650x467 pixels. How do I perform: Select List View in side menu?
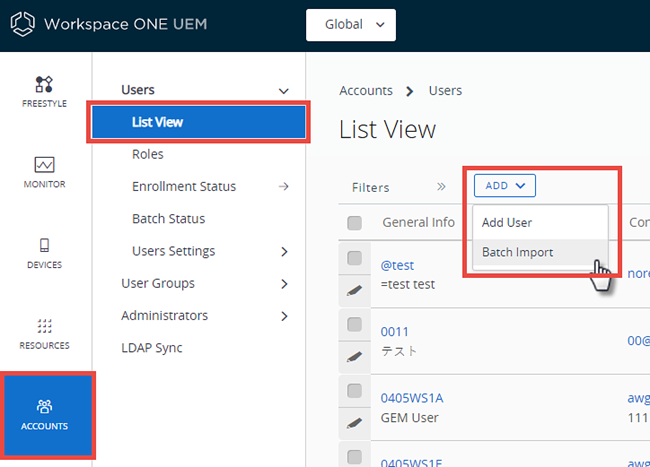(x=199, y=122)
